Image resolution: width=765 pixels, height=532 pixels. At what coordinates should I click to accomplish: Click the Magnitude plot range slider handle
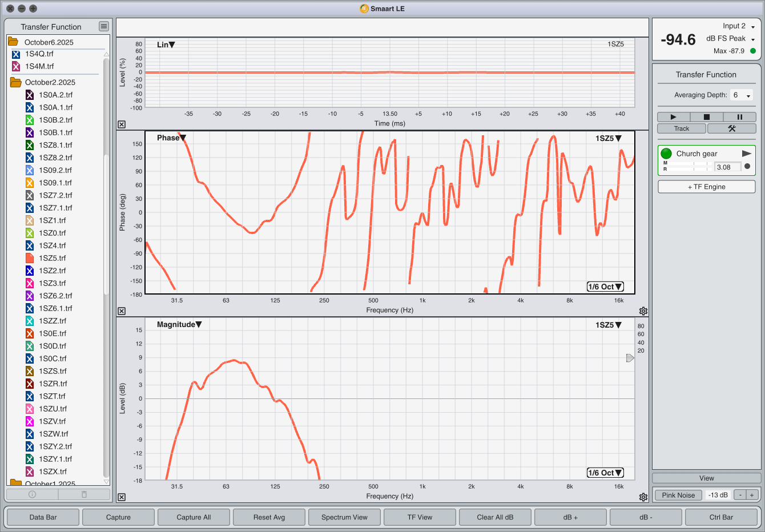pos(630,358)
